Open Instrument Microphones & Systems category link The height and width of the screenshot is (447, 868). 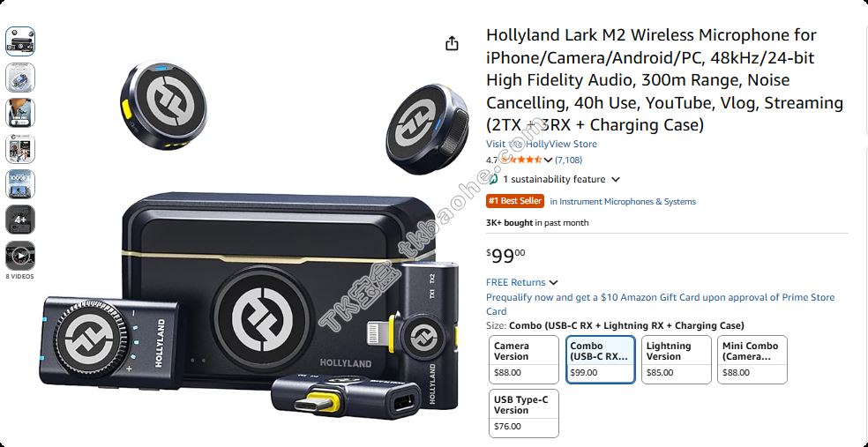coord(623,201)
